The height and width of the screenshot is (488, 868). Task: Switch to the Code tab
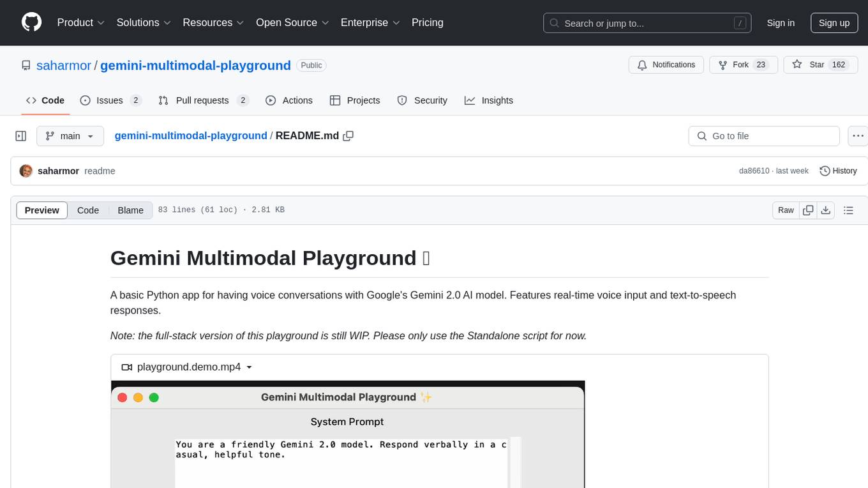pyautogui.click(x=45, y=100)
